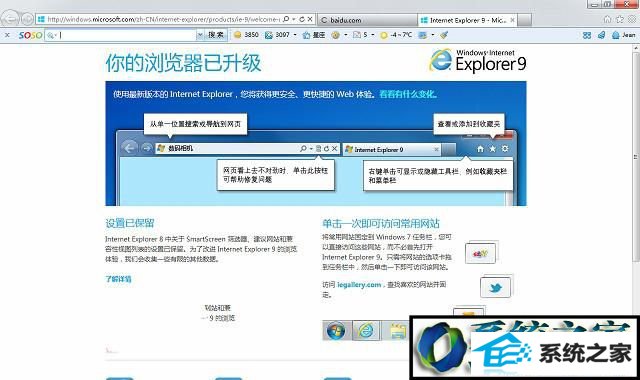
Task: Expand the dropdown next to the gold icon
Action: pos(346,35)
